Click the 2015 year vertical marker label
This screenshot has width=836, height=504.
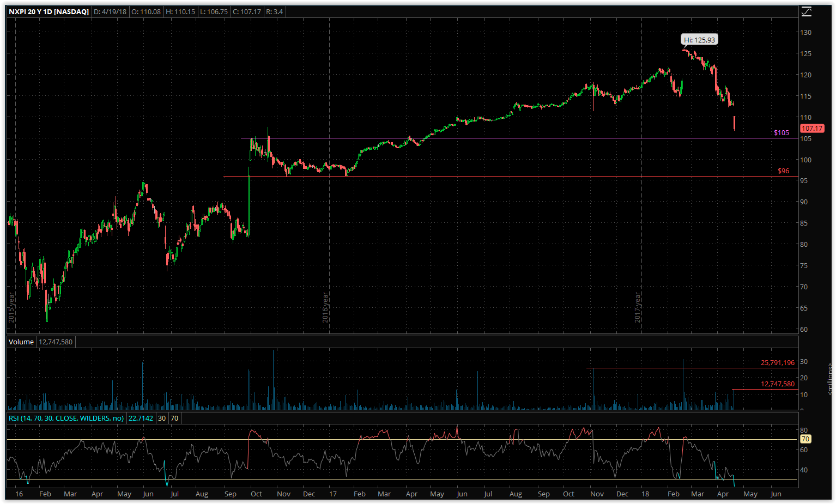(x=11, y=307)
